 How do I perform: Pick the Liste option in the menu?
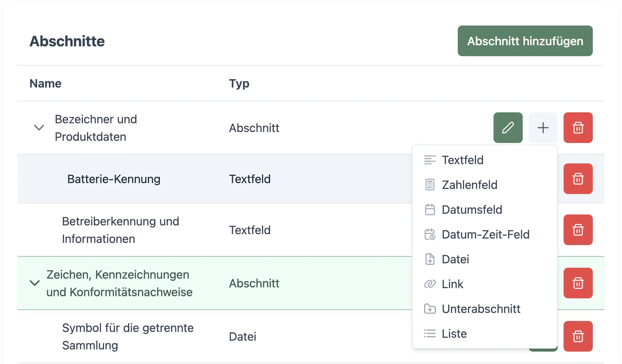pos(454,334)
